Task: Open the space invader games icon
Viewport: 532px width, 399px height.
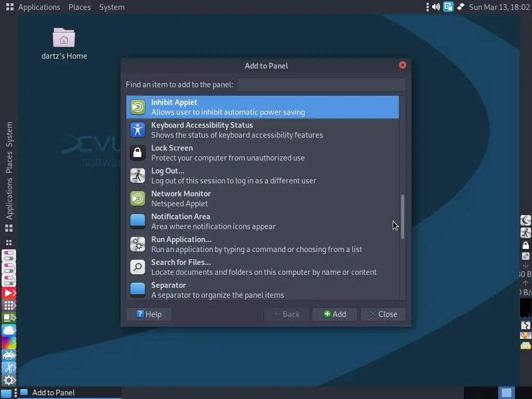Action: click(x=9, y=355)
